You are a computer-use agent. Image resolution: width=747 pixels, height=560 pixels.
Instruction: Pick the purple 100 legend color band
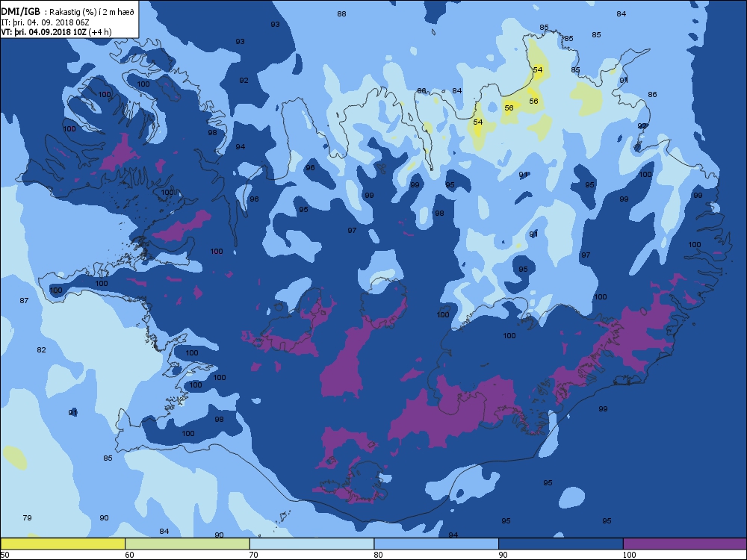click(685, 544)
